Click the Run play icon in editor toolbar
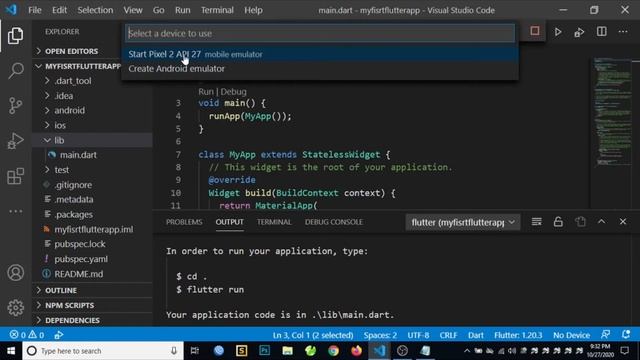 tap(558, 32)
